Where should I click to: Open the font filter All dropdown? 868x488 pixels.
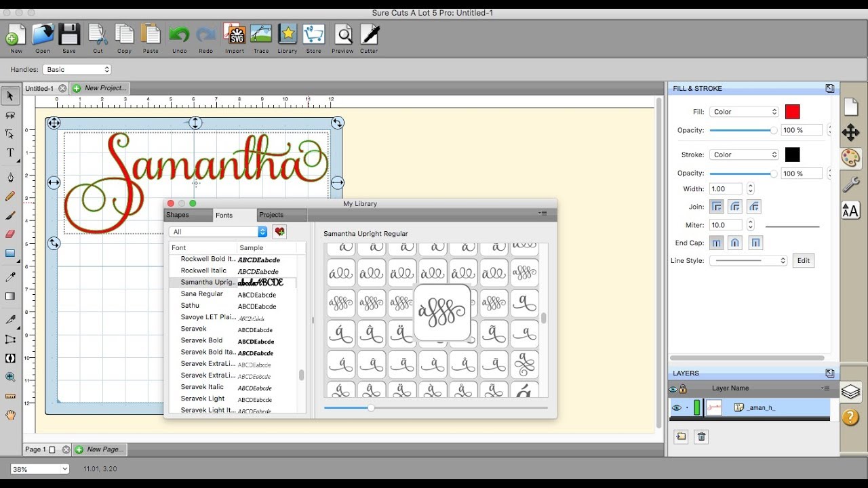(218, 232)
